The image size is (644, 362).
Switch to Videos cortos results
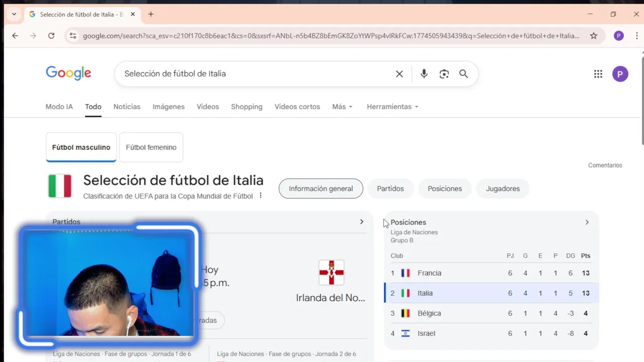(297, 107)
